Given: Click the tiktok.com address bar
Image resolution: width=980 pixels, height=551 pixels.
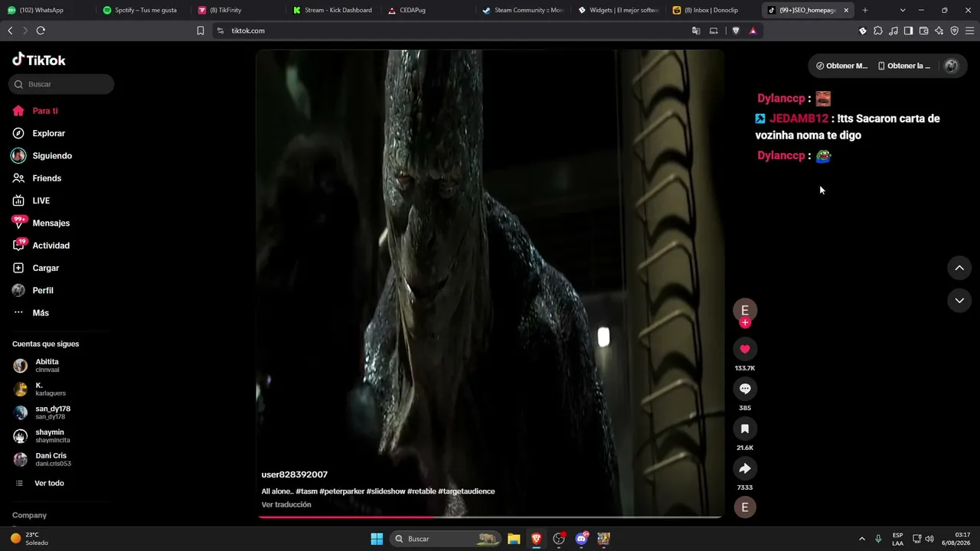Looking at the screenshot, I should point(452,31).
